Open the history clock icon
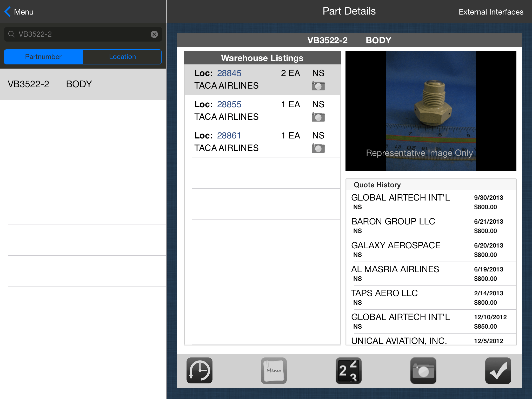 point(199,370)
